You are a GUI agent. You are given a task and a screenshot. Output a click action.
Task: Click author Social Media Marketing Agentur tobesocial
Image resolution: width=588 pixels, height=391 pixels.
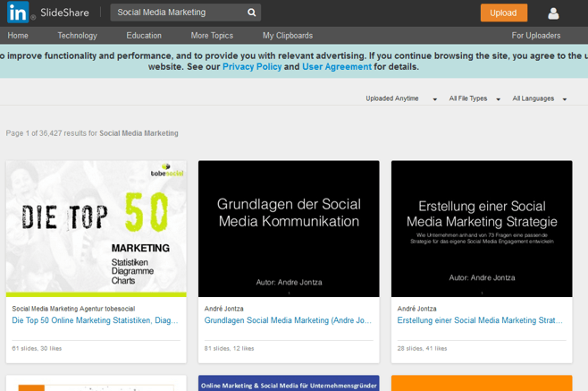[73, 309]
